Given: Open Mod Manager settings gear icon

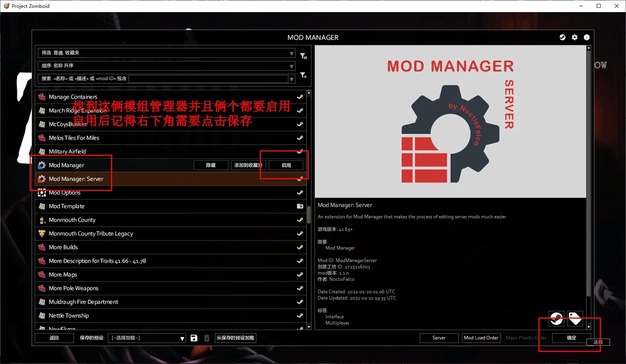Looking at the screenshot, I should tap(574, 37).
